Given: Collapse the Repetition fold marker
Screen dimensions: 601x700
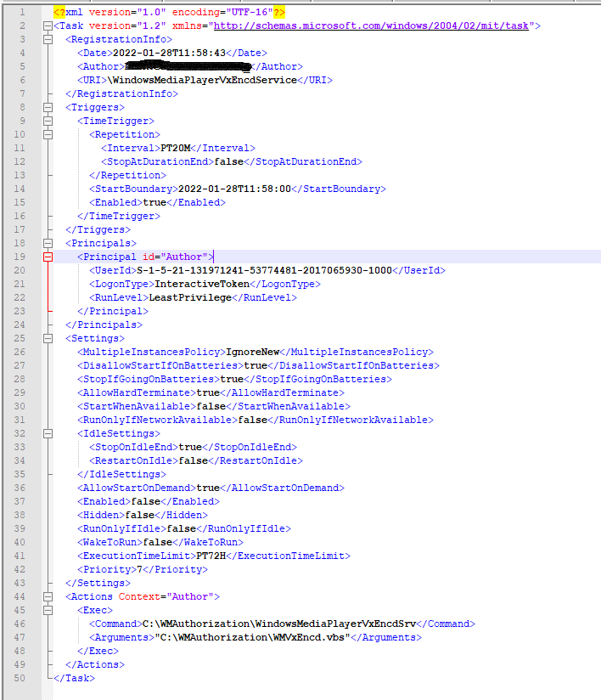Looking at the screenshot, I should click(48, 134).
